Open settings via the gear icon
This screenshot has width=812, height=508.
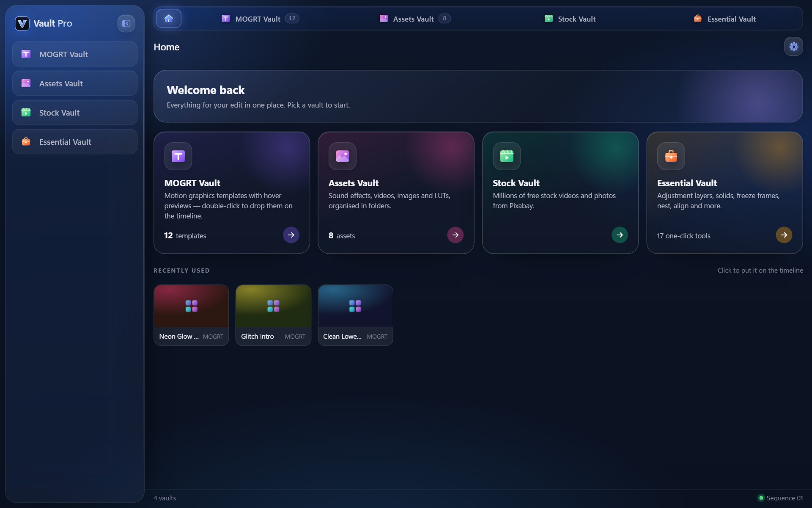pyautogui.click(x=793, y=47)
